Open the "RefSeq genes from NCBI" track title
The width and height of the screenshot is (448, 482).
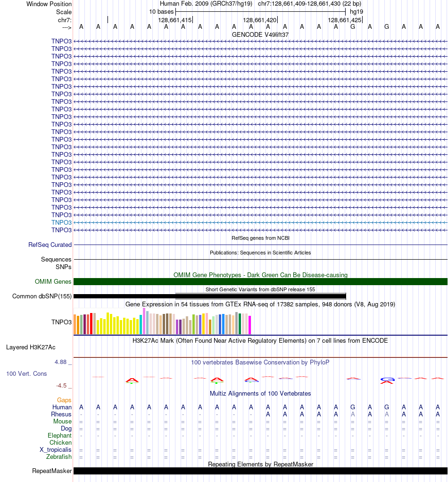[x=260, y=238]
